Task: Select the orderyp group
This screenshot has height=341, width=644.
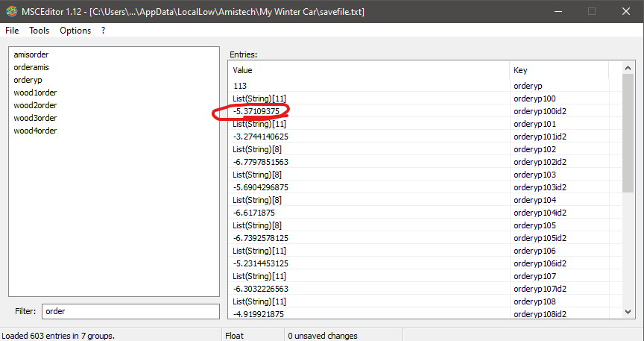Action: pyautogui.click(x=28, y=80)
